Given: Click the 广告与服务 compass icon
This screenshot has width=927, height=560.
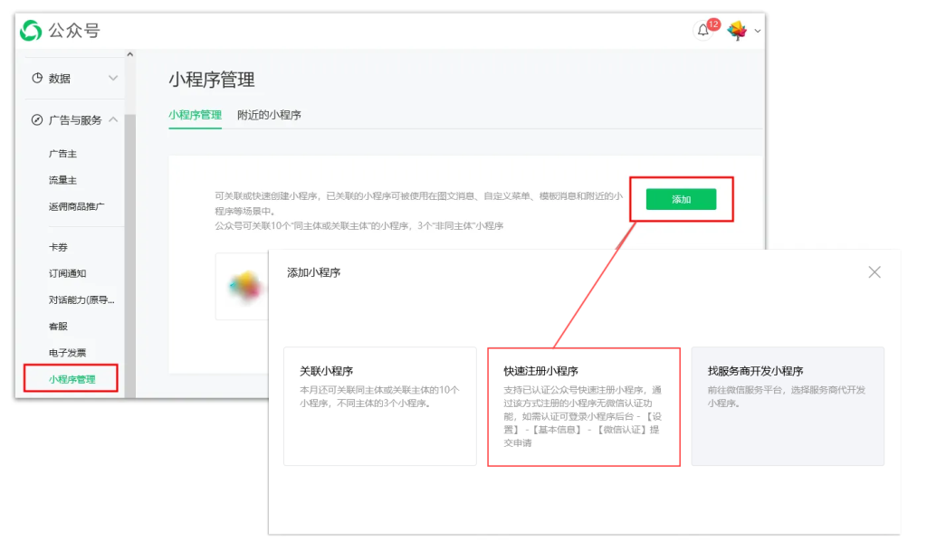Looking at the screenshot, I should click(x=37, y=119).
